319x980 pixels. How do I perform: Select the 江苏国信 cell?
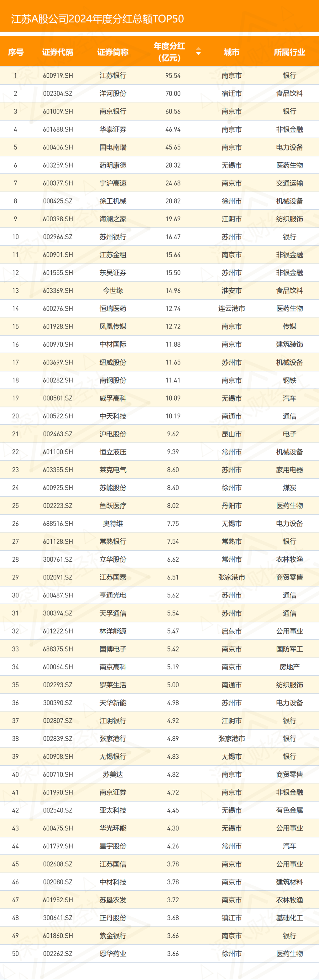pos(113,864)
